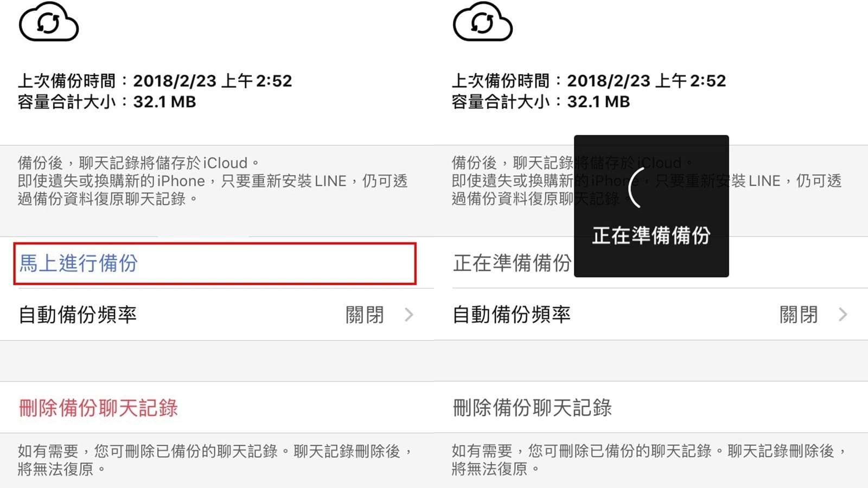This screenshot has width=868, height=488.
Task: Tap the grayed 正在準備備份 row label
Action: pyautogui.click(x=512, y=263)
